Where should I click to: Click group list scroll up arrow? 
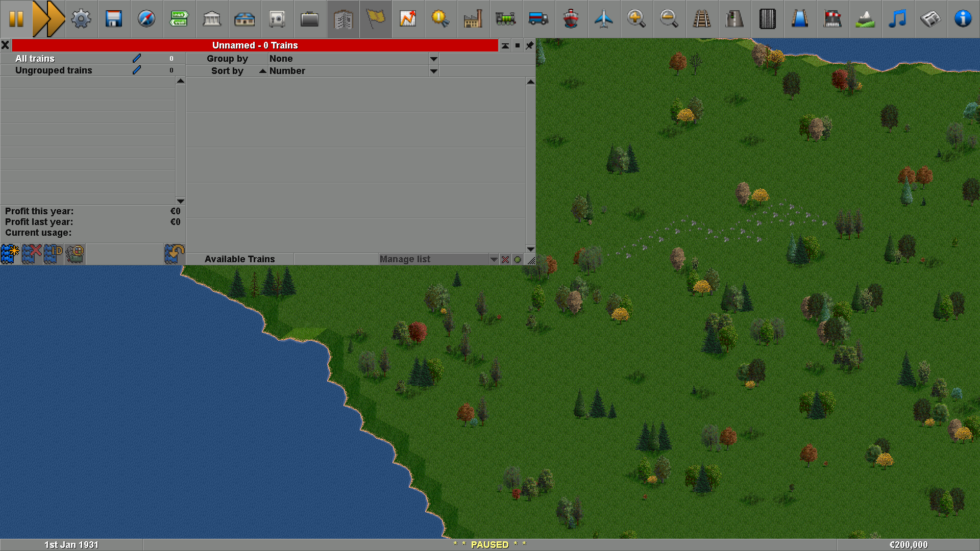(180, 81)
